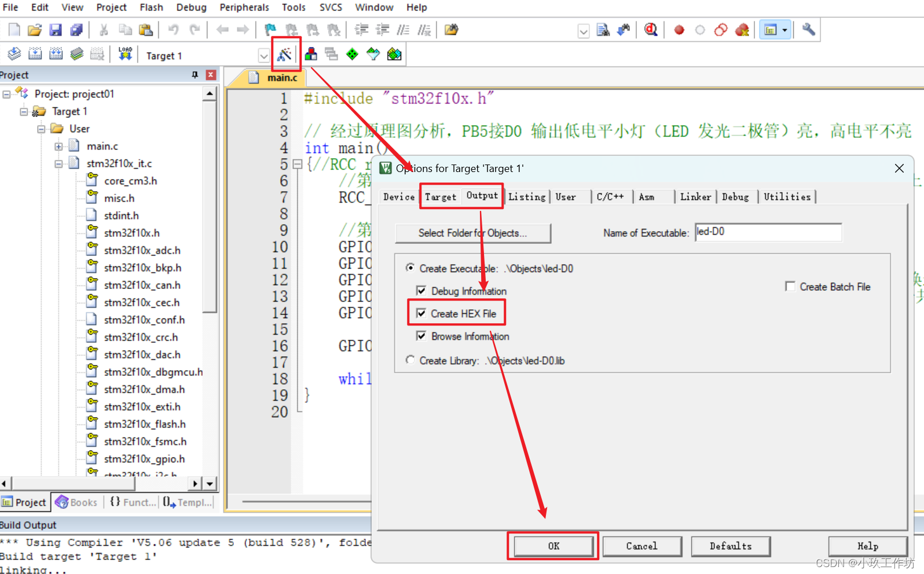Click the Select Software Packs icon

pyautogui.click(x=373, y=54)
